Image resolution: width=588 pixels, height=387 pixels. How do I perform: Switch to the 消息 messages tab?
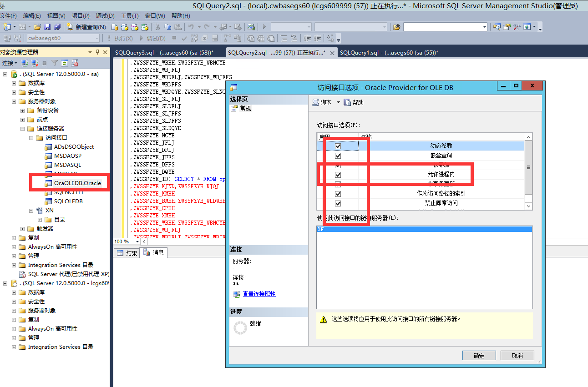153,253
